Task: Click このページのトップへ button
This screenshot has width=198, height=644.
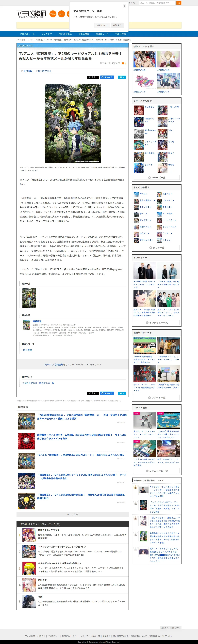Action: 170,628
